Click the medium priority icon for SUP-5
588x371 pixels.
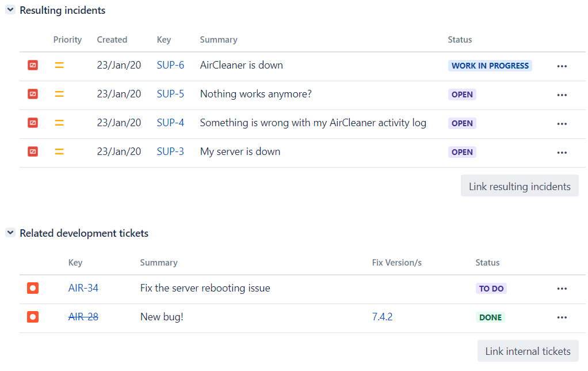click(59, 94)
